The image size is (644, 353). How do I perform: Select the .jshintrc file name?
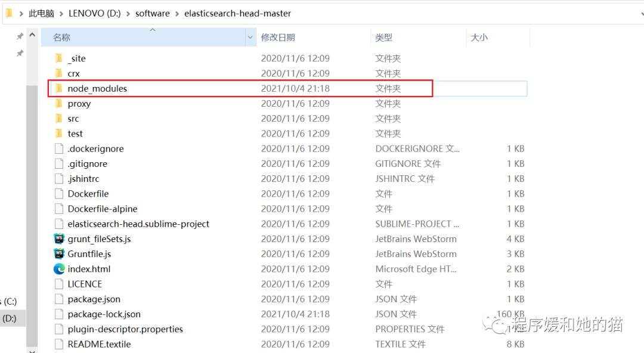pyautogui.click(x=83, y=179)
